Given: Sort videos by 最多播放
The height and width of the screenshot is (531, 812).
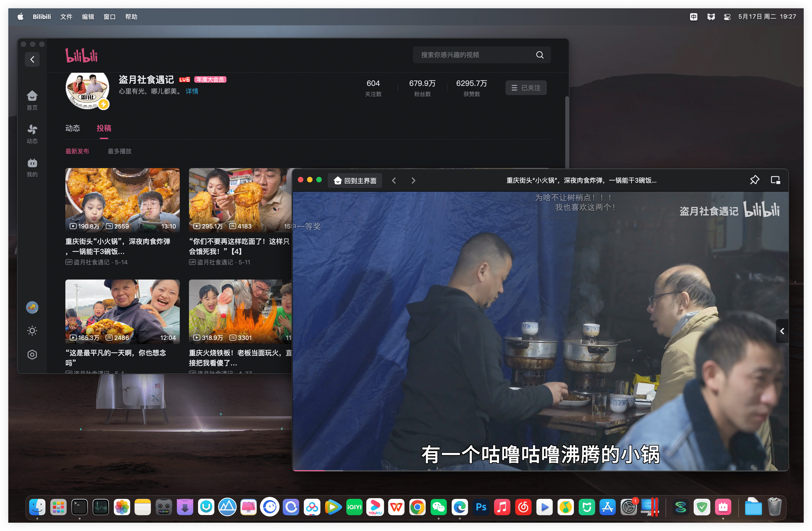Looking at the screenshot, I should [x=119, y=151].
